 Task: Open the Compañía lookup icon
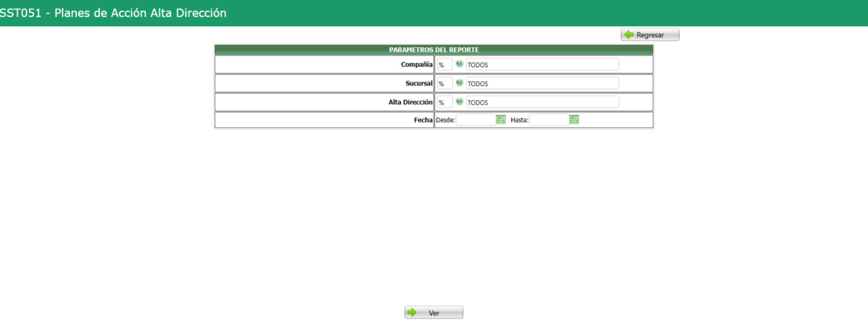click(x=459, y=64)
